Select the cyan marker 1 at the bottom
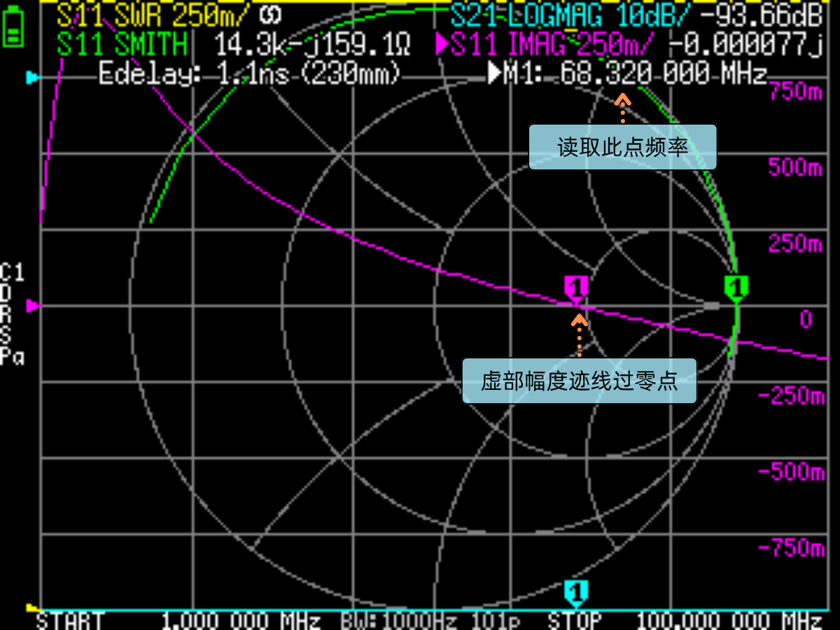 (575, 593)
